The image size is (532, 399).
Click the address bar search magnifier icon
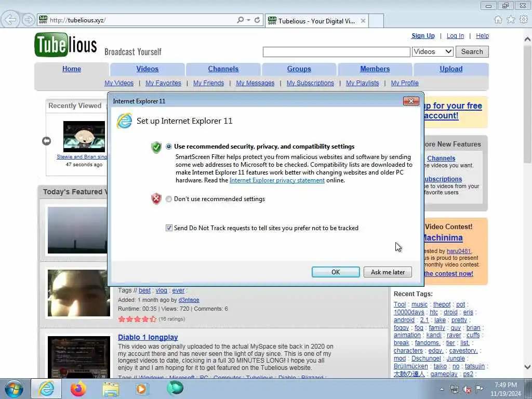(x=240, y=20)
